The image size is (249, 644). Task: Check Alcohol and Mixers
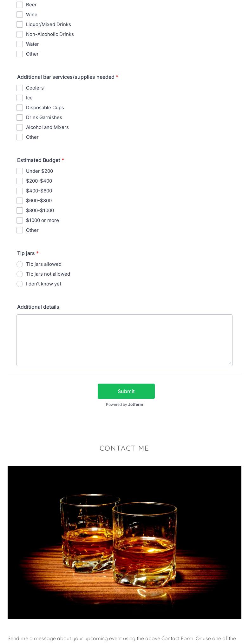20,127
